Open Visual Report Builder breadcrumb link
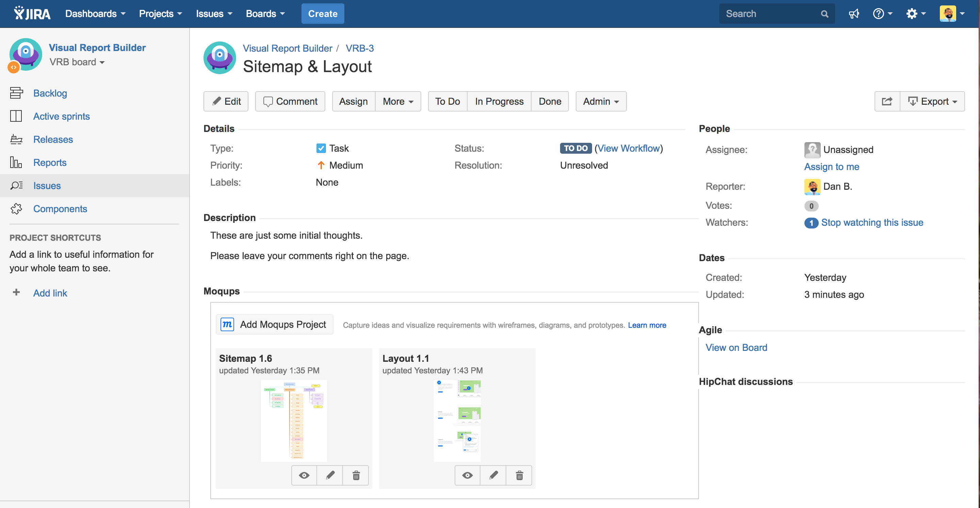980x508 pixels. click(288, 48)
